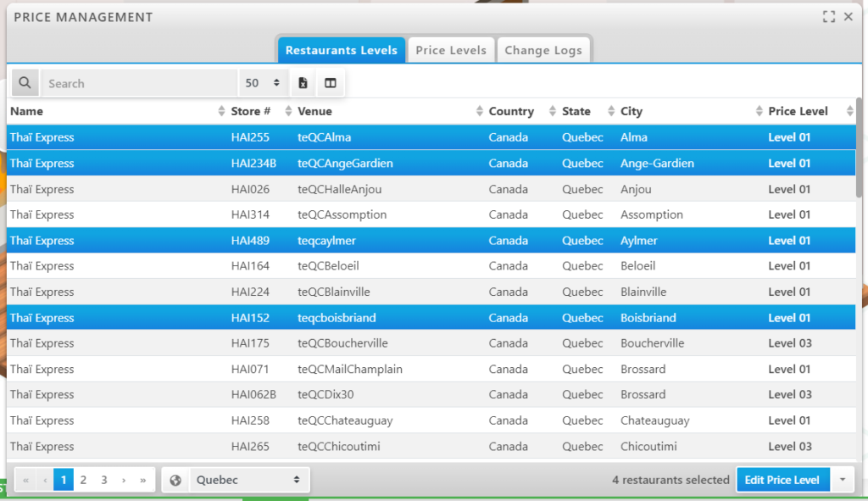Switch to the Price Levels tab
Image resolution: width=868 pixels, height=501 pixels.
[451, 50]
